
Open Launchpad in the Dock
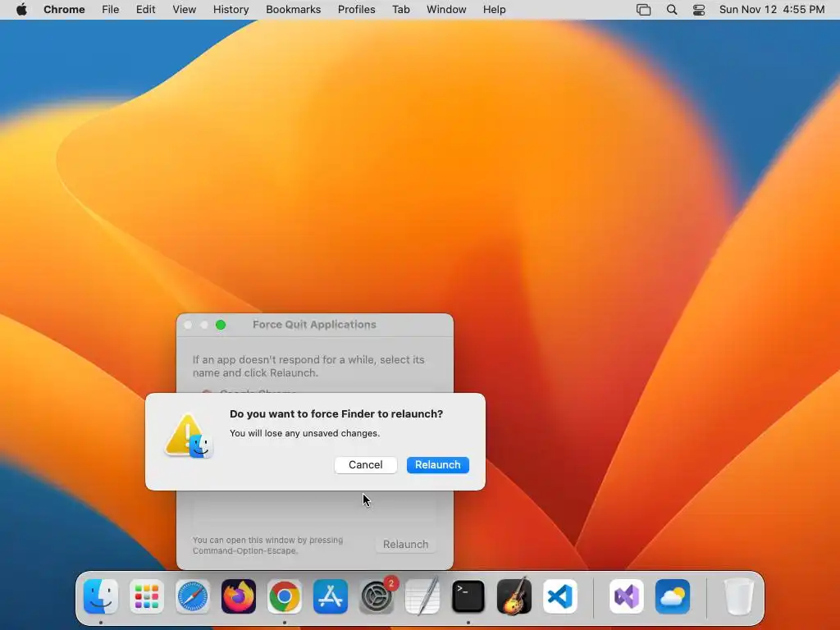[x=147, y=596]
